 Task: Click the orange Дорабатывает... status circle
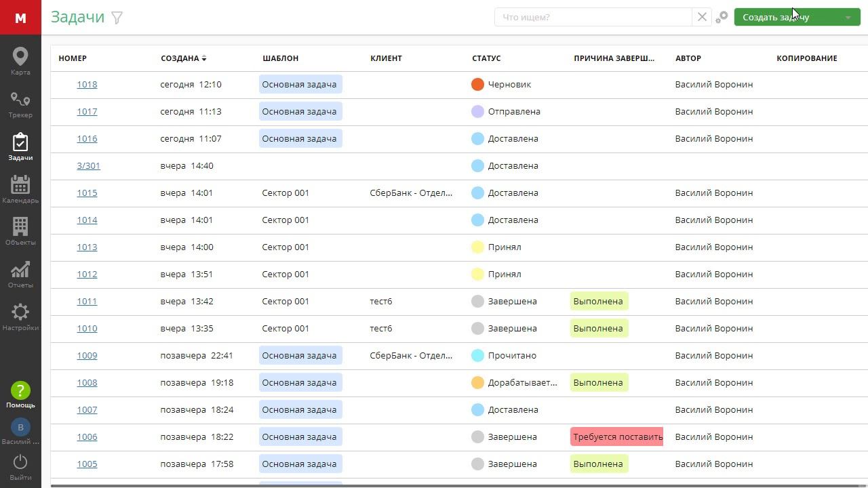[x=477, y=382]
